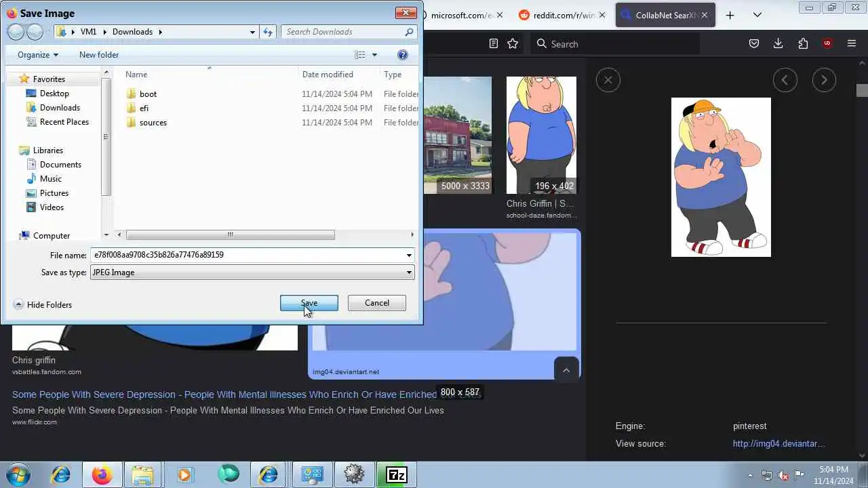Click the navigation pane vertical scrollbar
Screen dimensions: 868x488
[106, 138]
